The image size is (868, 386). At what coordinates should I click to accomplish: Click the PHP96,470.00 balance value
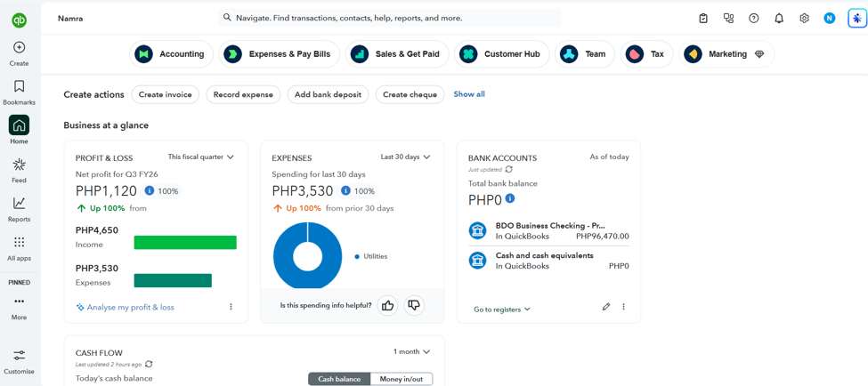603,236
